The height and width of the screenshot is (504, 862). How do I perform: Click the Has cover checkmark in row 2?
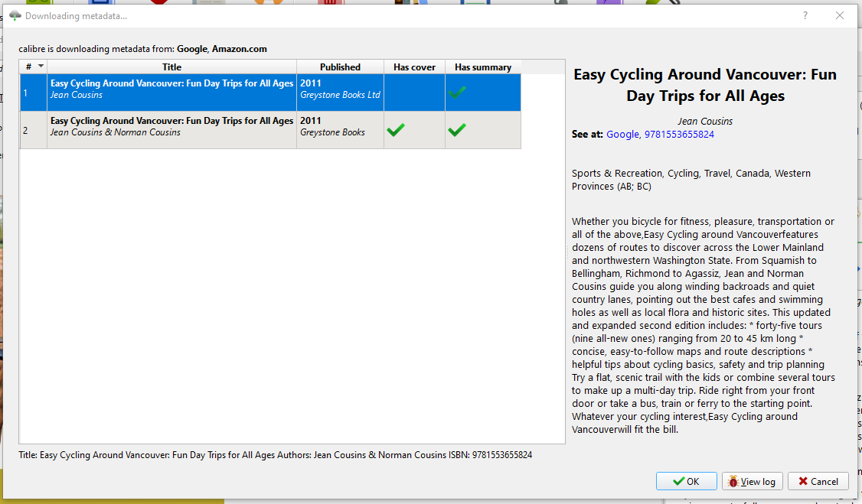pos(396,130)
